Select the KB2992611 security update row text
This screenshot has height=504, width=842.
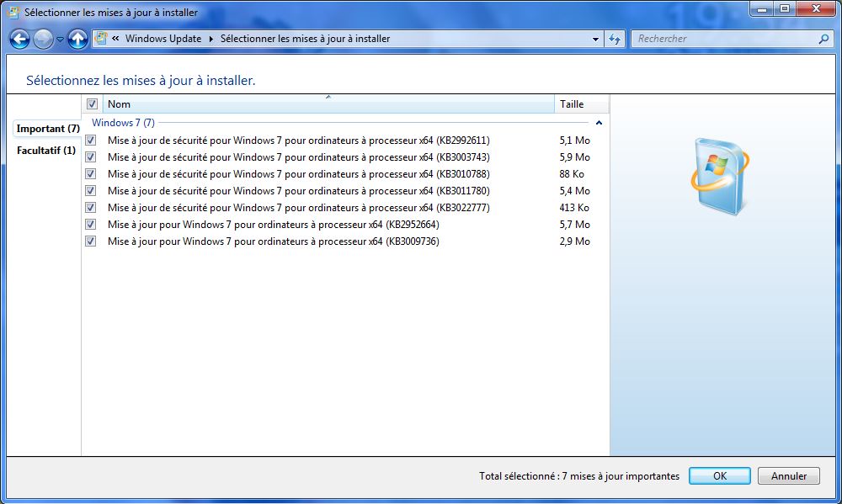point(299,141)
